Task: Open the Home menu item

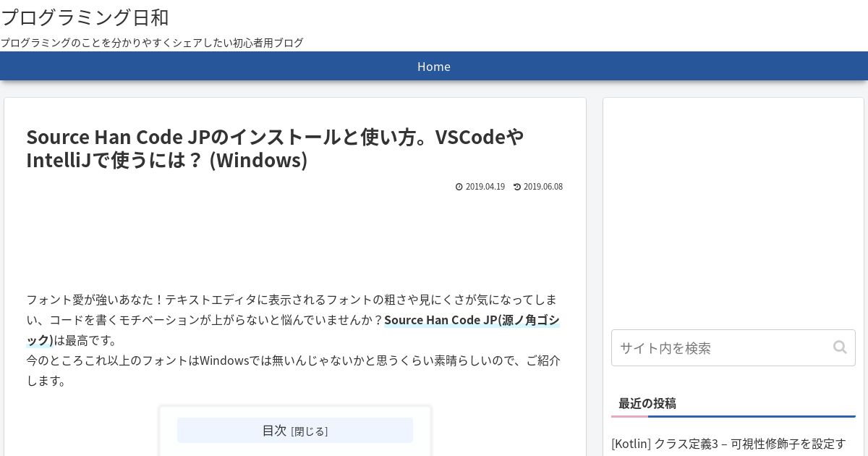Action: pos(434,67)
